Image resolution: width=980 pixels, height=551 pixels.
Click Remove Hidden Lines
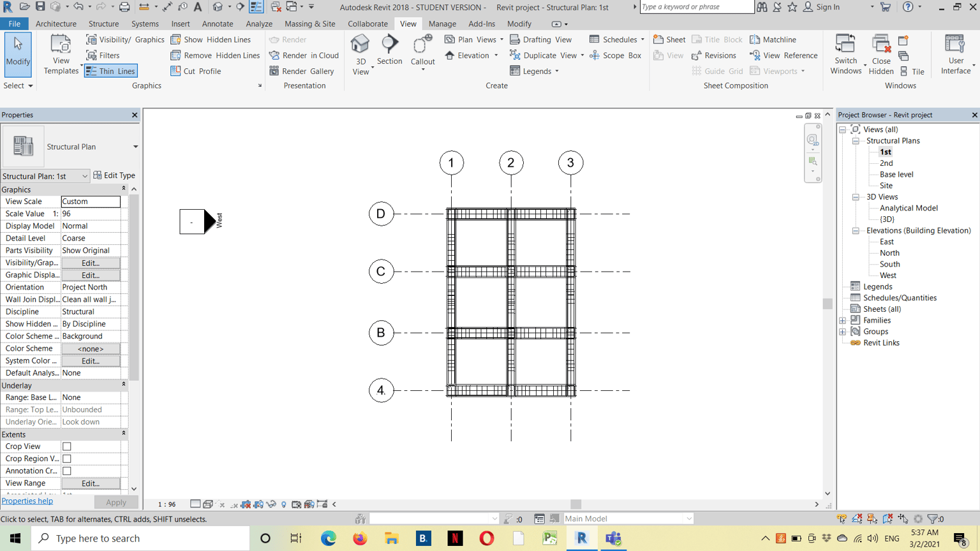tap(215, 55)
